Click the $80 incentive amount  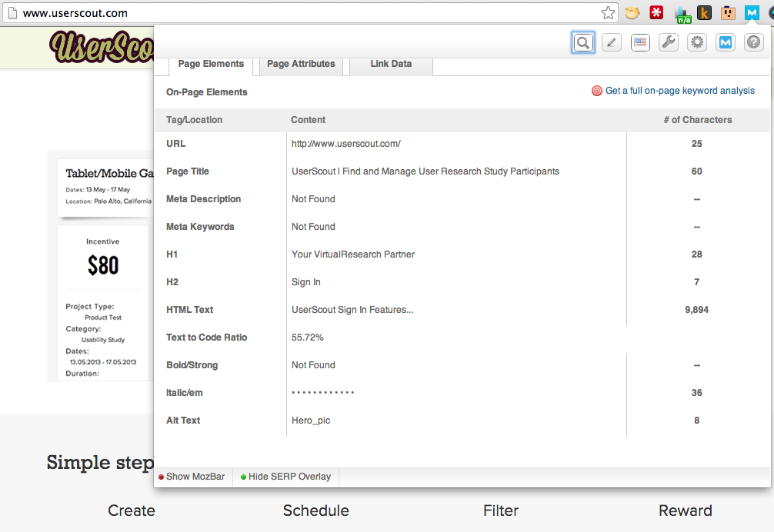pos(103,265)
